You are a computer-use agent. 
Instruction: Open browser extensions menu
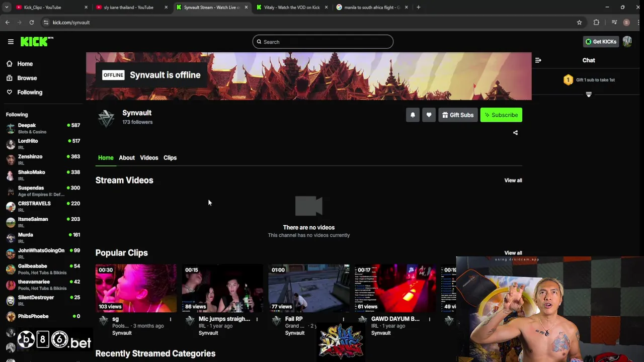596,22
